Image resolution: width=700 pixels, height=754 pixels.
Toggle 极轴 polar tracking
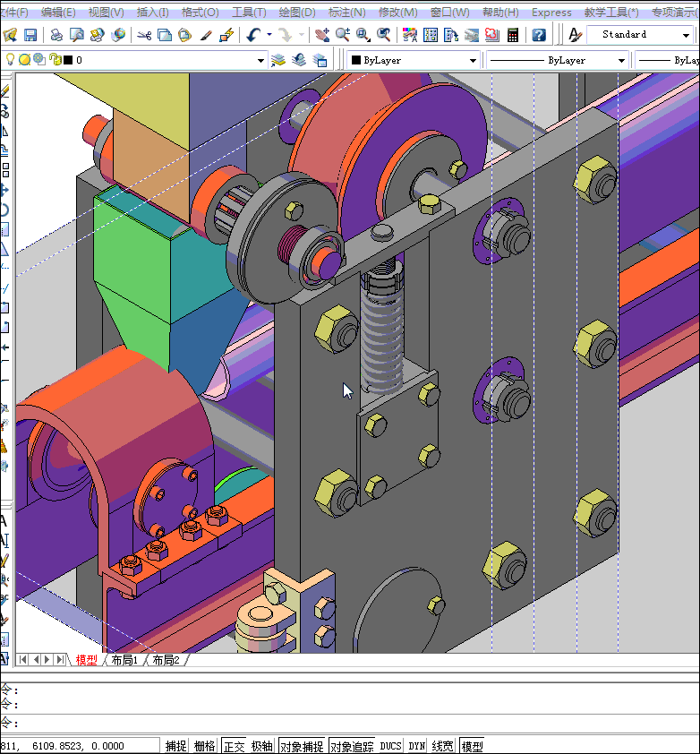click(262, 746)
